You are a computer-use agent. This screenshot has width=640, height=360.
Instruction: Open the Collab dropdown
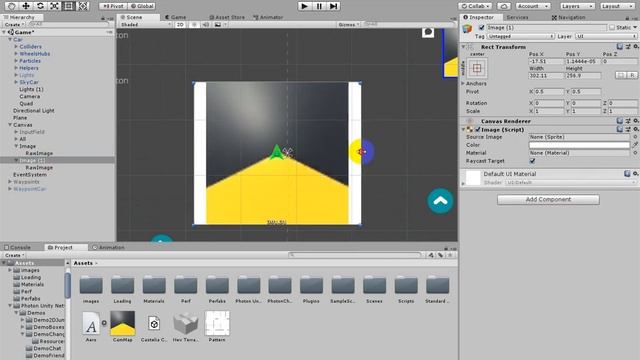coord(476,6)
